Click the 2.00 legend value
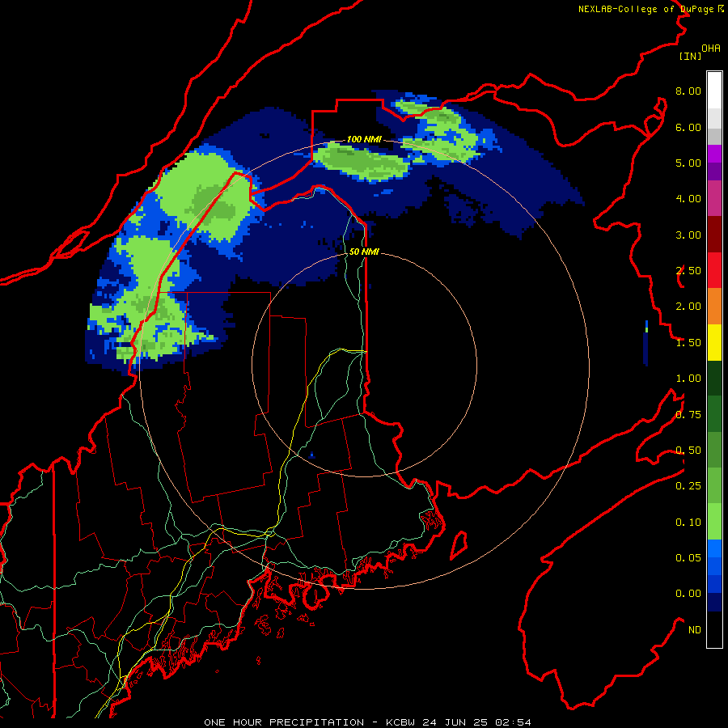Image resolution: width=728 pixels, height=728 pixels. tap(688, 307)
